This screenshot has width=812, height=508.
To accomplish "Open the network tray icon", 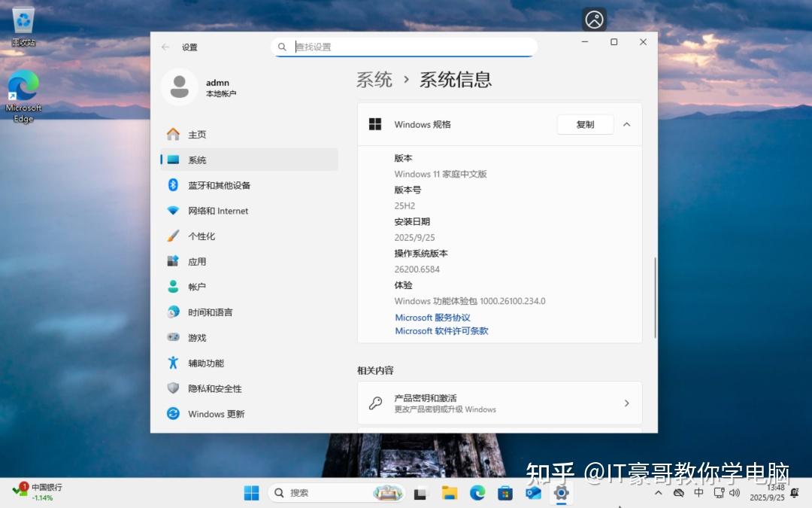I will pos(720,492).
